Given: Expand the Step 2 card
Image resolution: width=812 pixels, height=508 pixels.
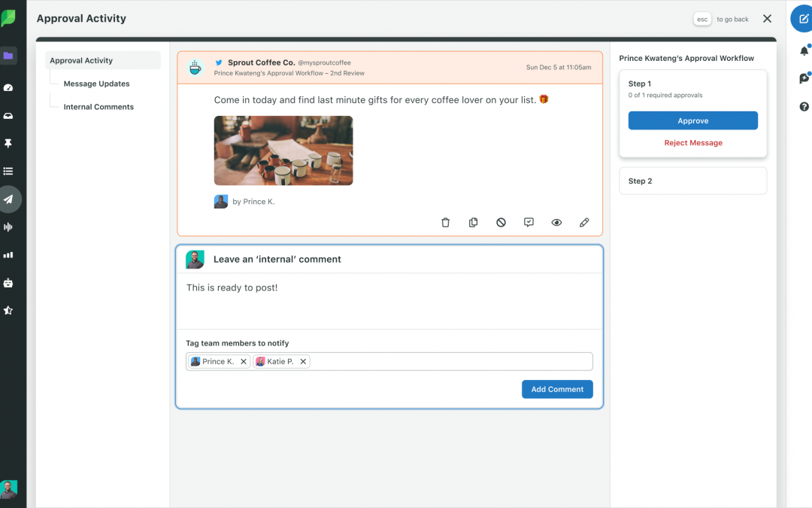Looking at the screenshot, I should pyautogui.click(x=693, y=181).
